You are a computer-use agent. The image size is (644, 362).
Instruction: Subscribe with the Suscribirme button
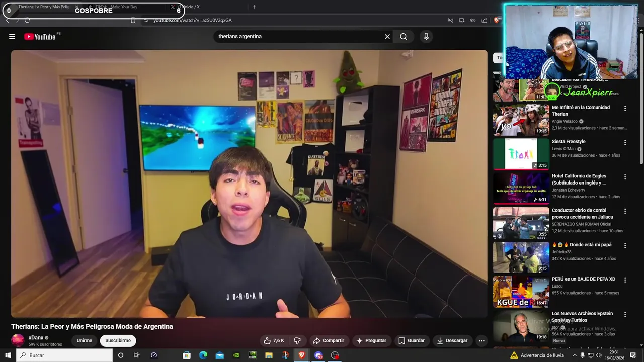click(x=118, y=340)
